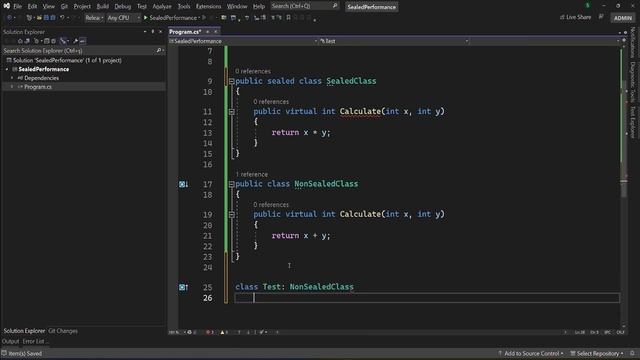This screenshot has width=640, height=360.
Task: Expand the Dependencies node
Action: click(x=12, y=78)
